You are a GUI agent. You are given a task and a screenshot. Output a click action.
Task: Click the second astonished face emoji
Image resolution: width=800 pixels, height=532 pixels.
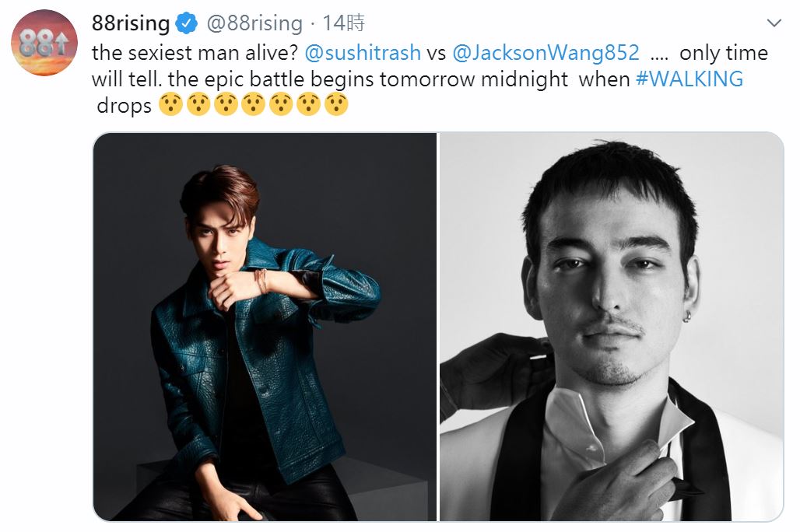tap(198, 105)
